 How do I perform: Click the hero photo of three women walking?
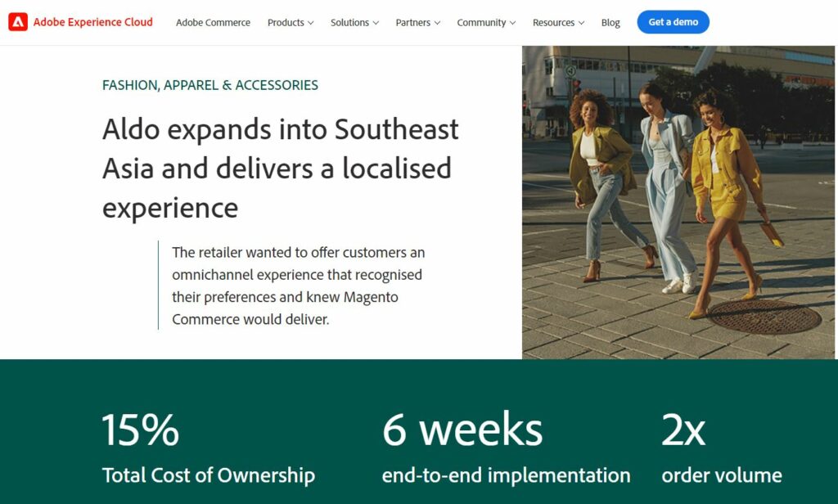tap(678, 202)
